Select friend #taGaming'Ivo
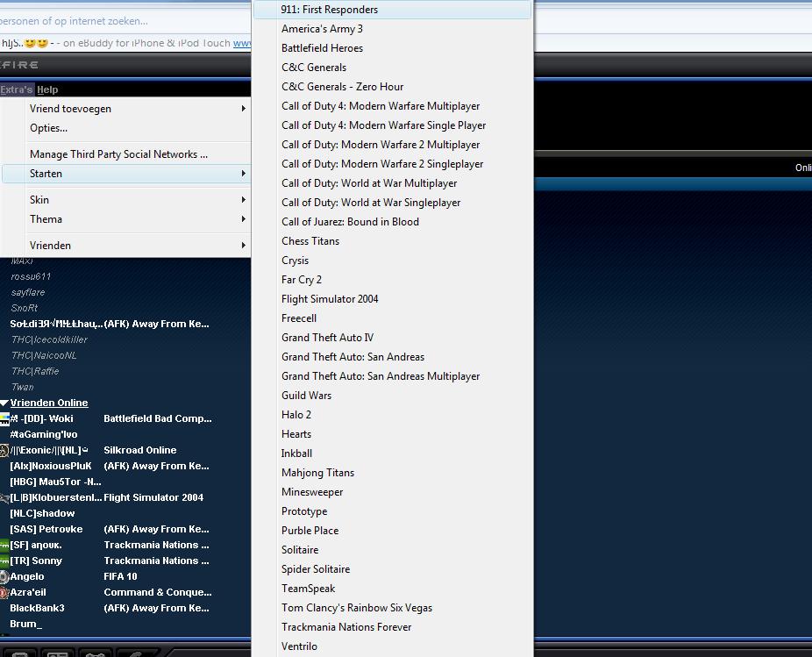This screenshot has width=812, height=657. coord(44,435)
